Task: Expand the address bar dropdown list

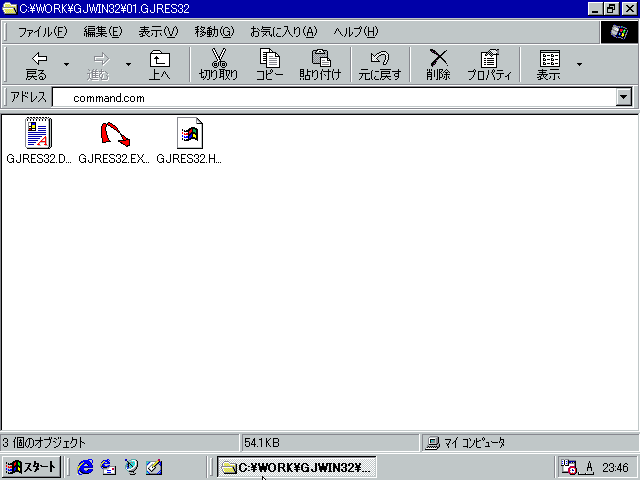Action: click(624, 98)
